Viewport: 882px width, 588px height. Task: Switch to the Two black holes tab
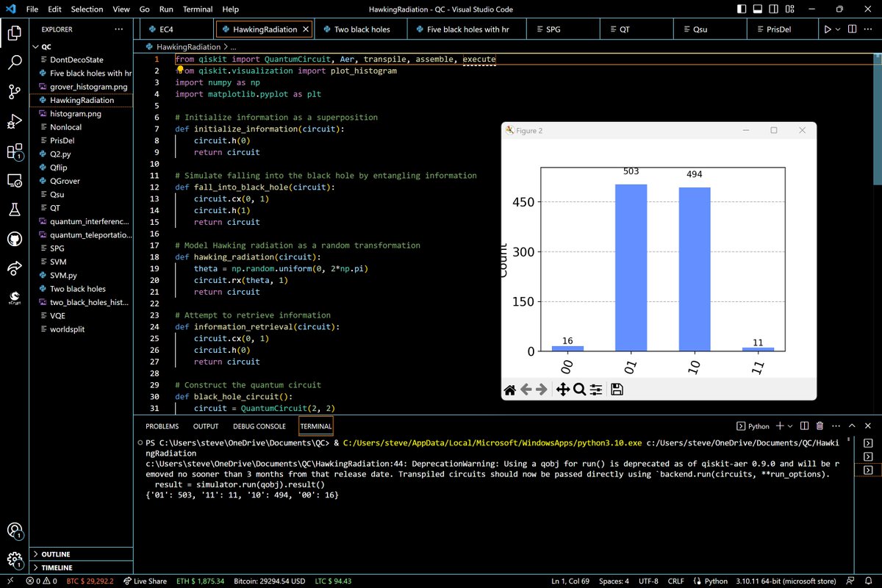point(362,29)
